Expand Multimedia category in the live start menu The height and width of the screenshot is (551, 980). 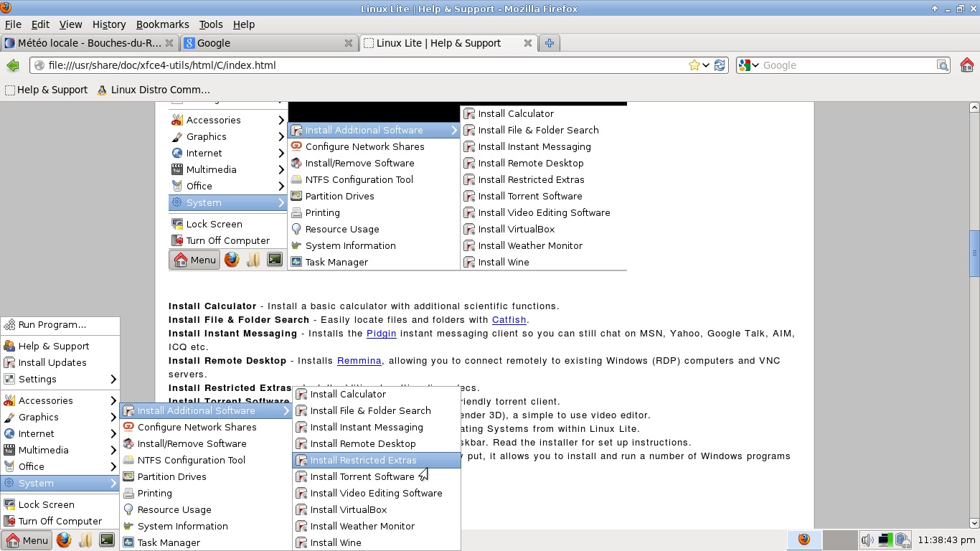click(60, 450)
